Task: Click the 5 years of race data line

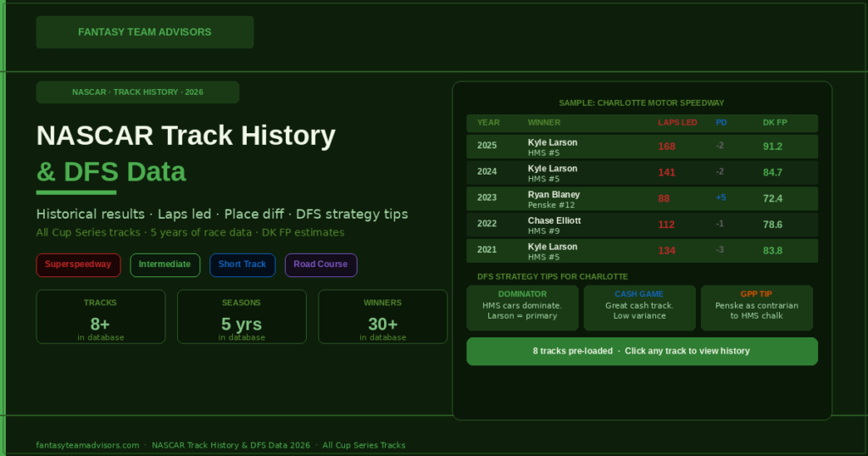Action: (201, 232)
